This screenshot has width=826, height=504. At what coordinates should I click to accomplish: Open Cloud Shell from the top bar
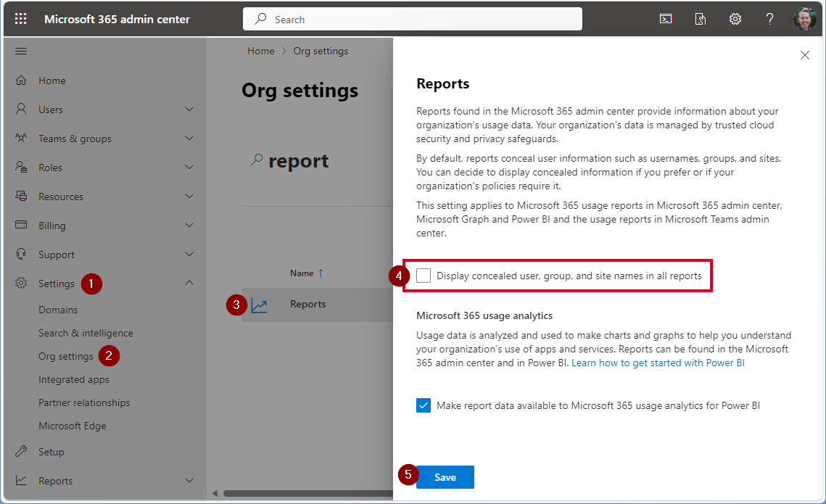click(665, 19)
